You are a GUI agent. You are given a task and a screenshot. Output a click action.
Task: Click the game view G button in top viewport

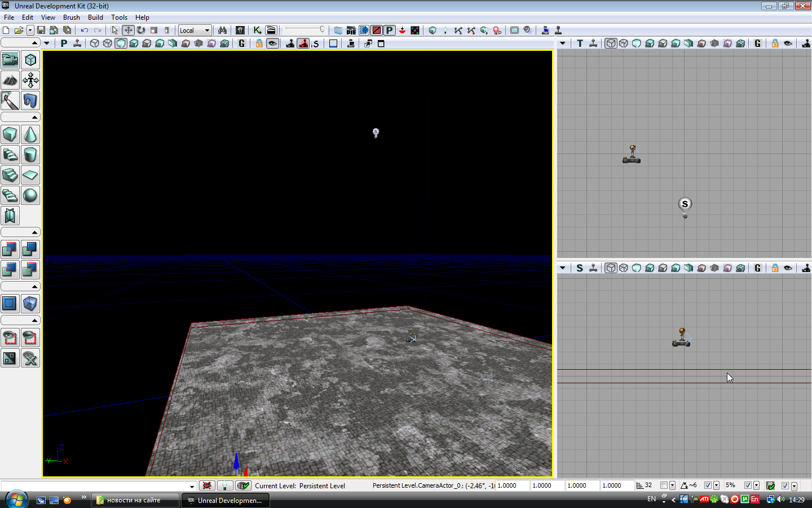coord(757,43)
